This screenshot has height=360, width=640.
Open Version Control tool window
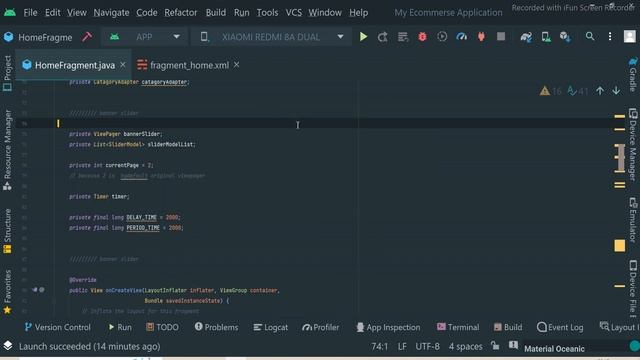coord(58,327)
